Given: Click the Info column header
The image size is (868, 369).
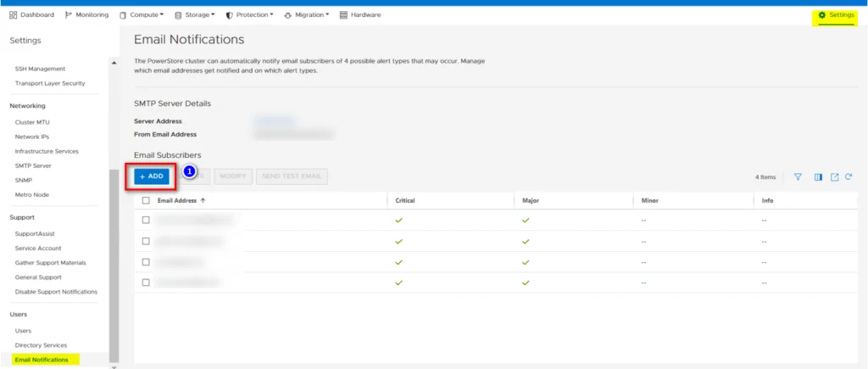Looking at the screenshot, I should 767,200.
